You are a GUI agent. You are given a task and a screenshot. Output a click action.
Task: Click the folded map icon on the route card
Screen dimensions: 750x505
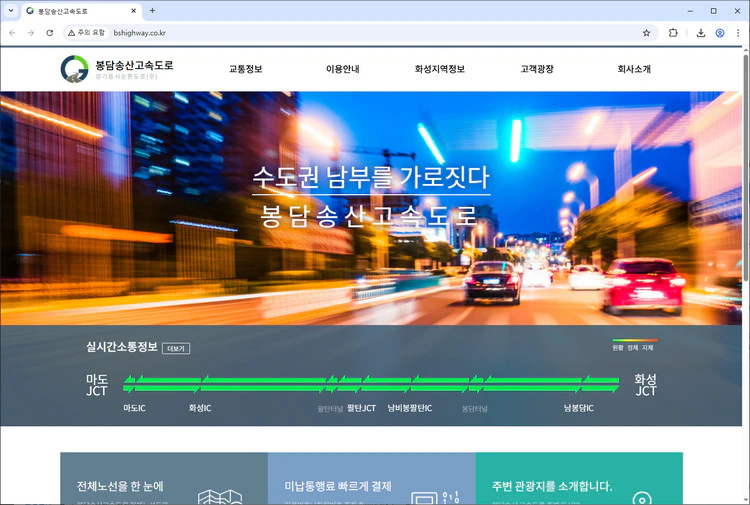click(220, 496)
